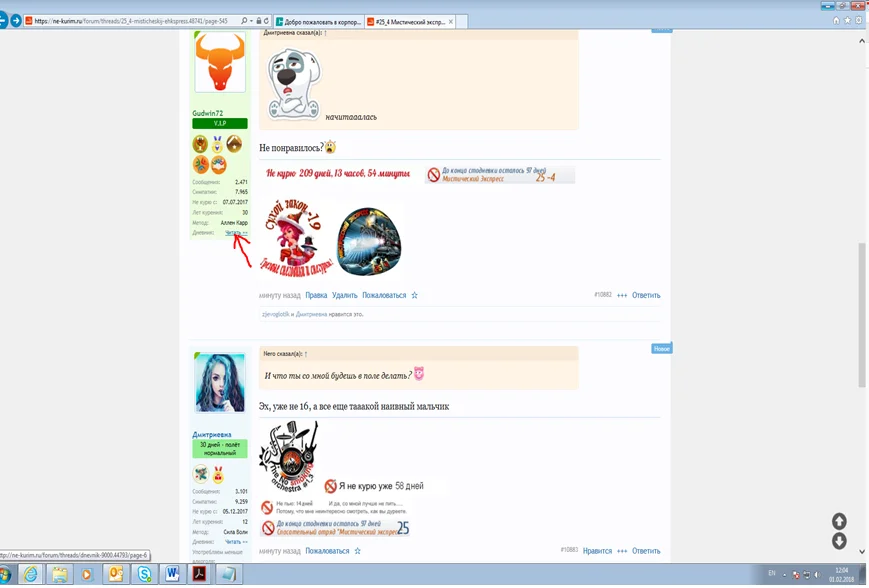Open Microsoft Word from the taskbar

170,574
